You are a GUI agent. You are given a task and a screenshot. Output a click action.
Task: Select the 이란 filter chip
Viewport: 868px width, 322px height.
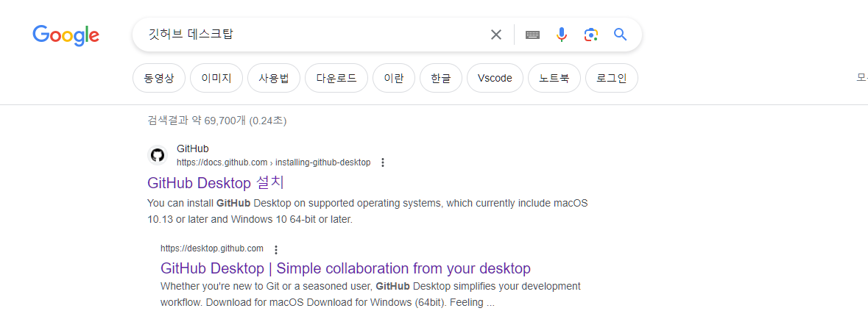coord(394,78)
